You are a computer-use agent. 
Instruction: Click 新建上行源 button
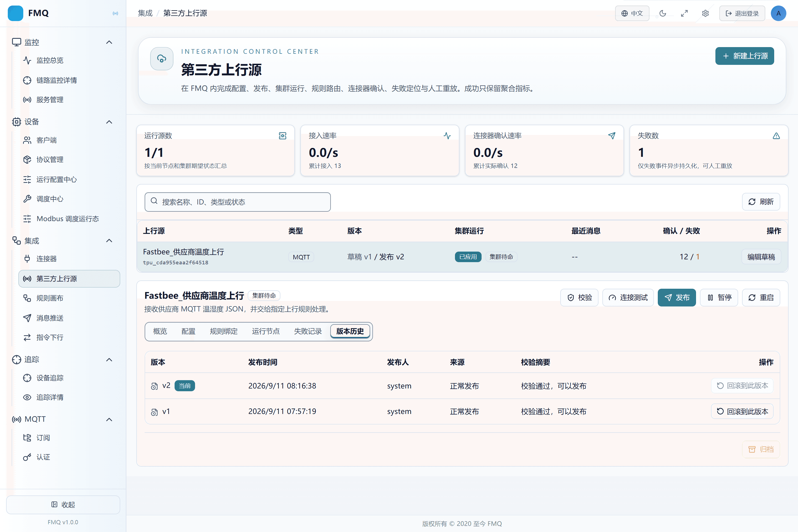click(x=745, y=56)
